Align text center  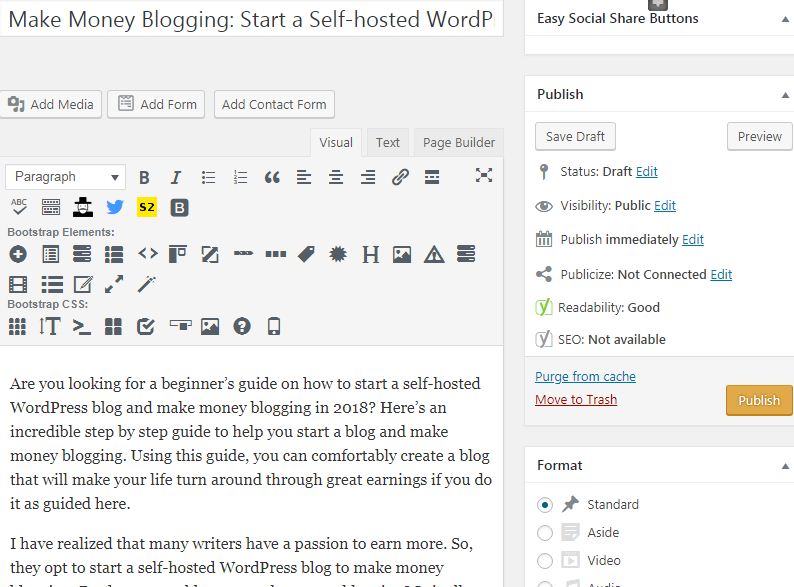click(x=336, y=177)
